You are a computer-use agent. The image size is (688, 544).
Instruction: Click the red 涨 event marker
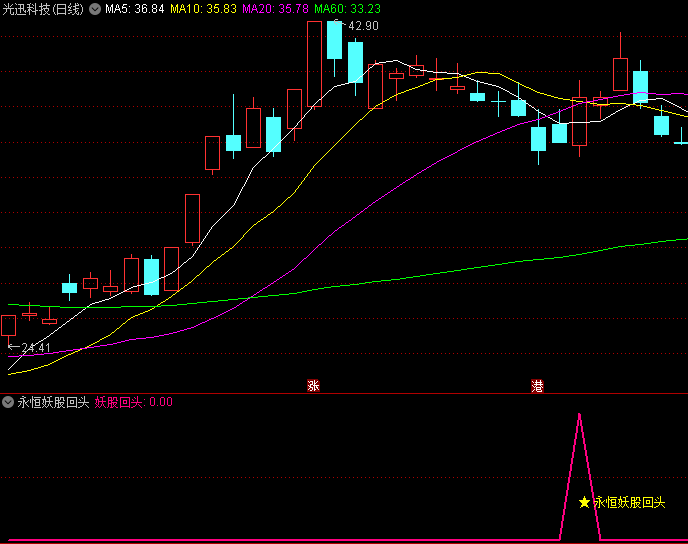click(x=313, y=386)
